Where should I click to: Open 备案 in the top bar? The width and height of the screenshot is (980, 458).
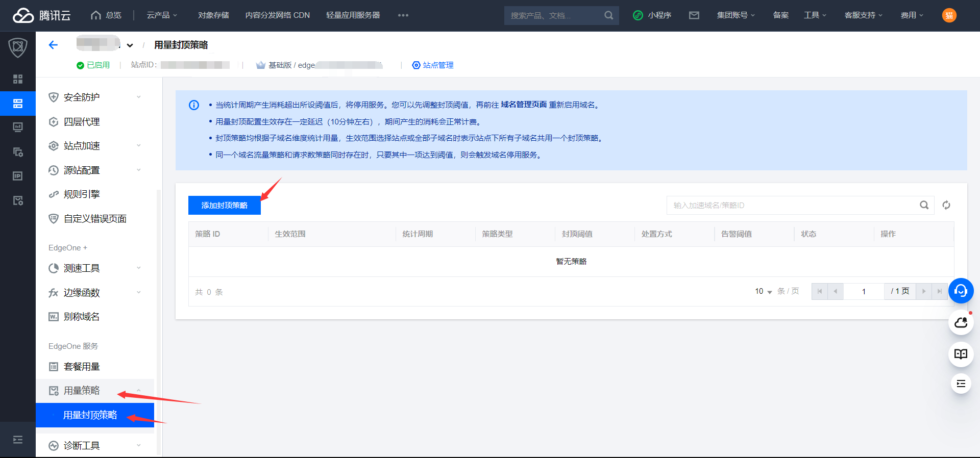click(x=781, y=15)
